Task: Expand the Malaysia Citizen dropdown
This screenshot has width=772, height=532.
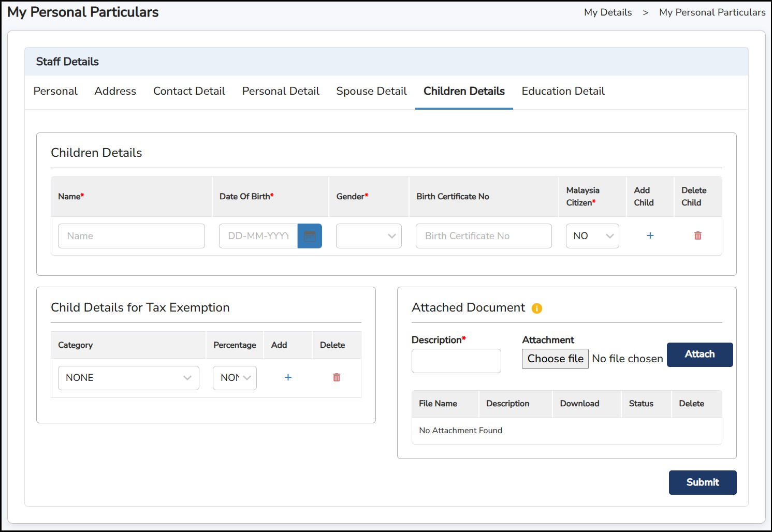Action: (592, 236)
